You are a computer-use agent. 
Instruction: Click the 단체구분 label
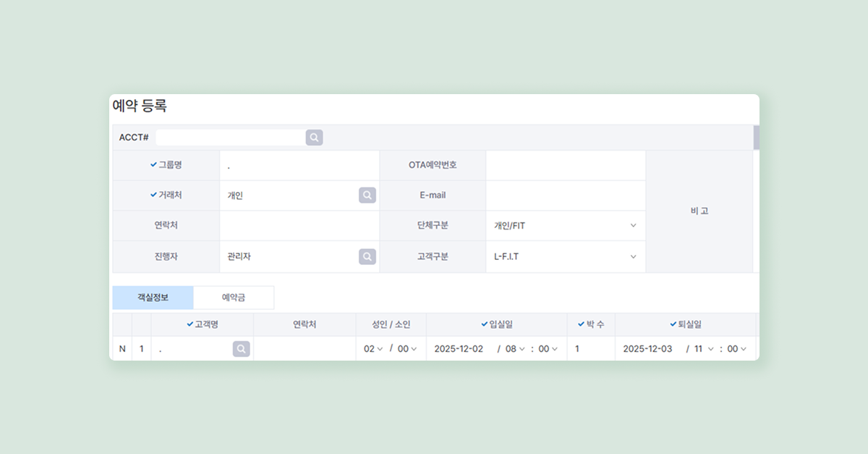click(433, 226)
